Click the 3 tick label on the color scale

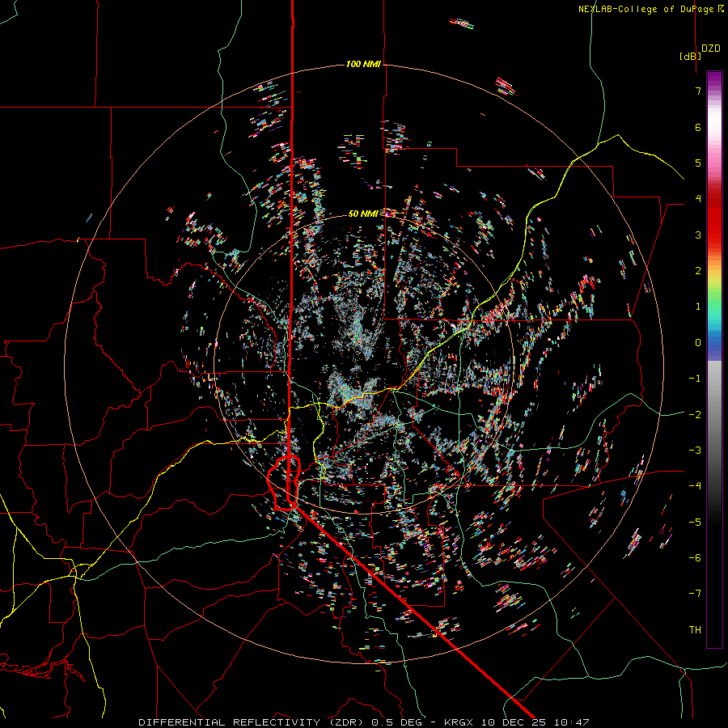(697, 235)
